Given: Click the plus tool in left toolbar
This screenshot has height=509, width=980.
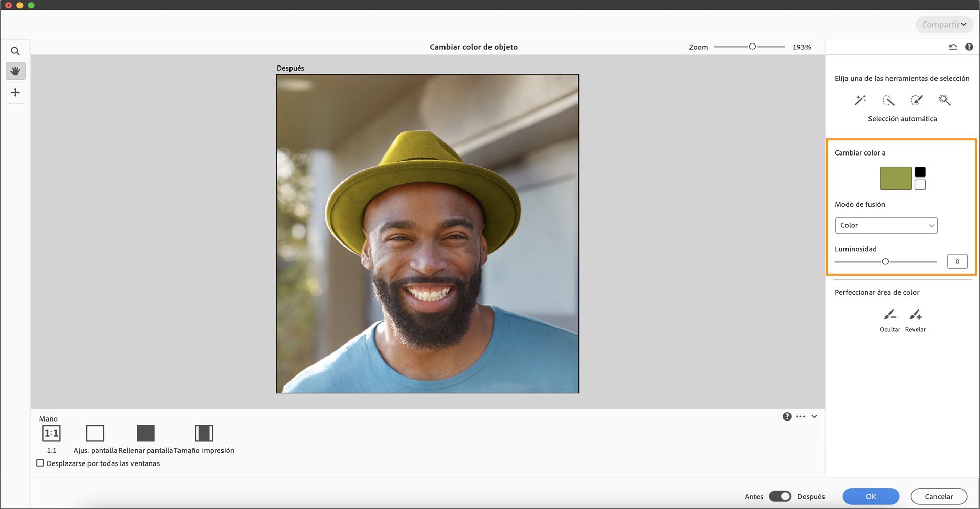Looking at the screenshot, I should (x=15, y=93).
